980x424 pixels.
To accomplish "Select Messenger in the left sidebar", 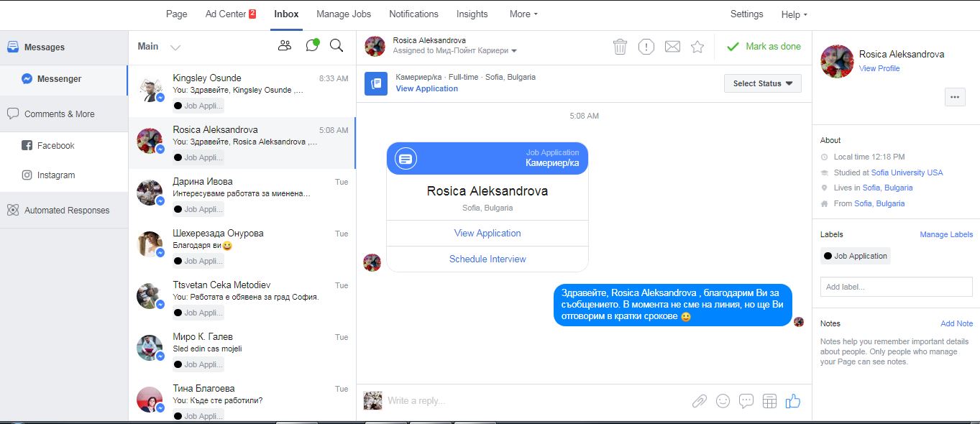I will tap(64, 79).
